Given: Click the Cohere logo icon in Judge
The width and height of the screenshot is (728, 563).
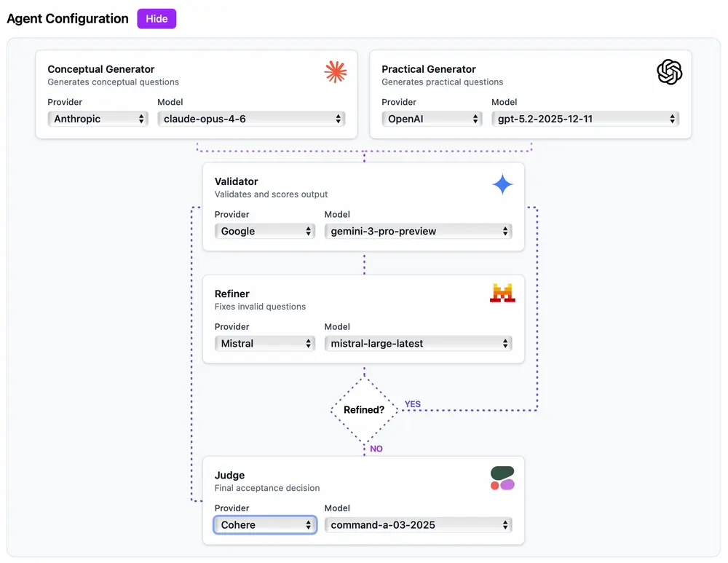Looking at the screenshot, I should pyautogui.click(x=502, y=479).
